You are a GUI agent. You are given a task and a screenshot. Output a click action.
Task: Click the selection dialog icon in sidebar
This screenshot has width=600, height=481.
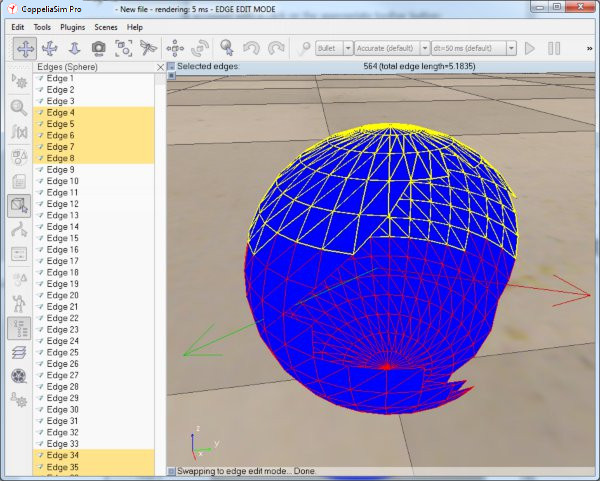click(19, 254)
